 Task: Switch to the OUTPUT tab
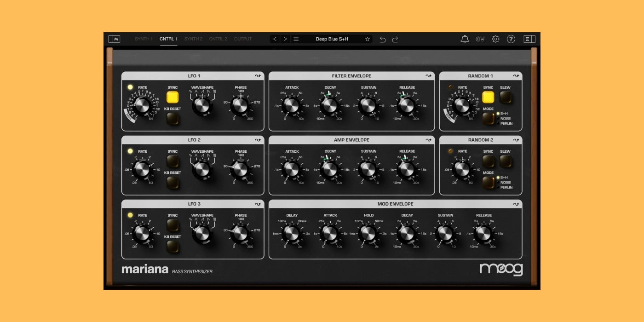coord(243,39)
